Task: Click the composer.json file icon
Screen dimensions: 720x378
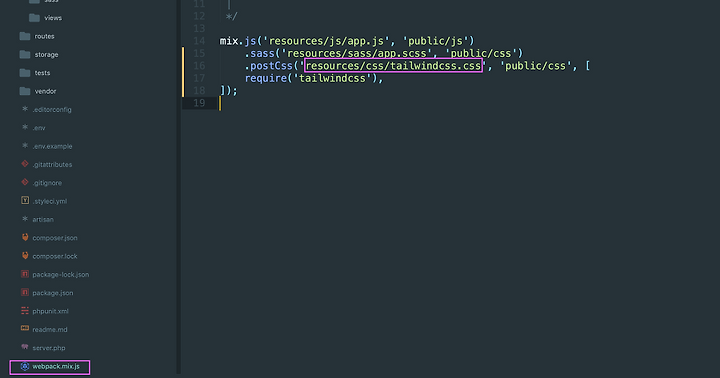Action: [x=25, y=237]
